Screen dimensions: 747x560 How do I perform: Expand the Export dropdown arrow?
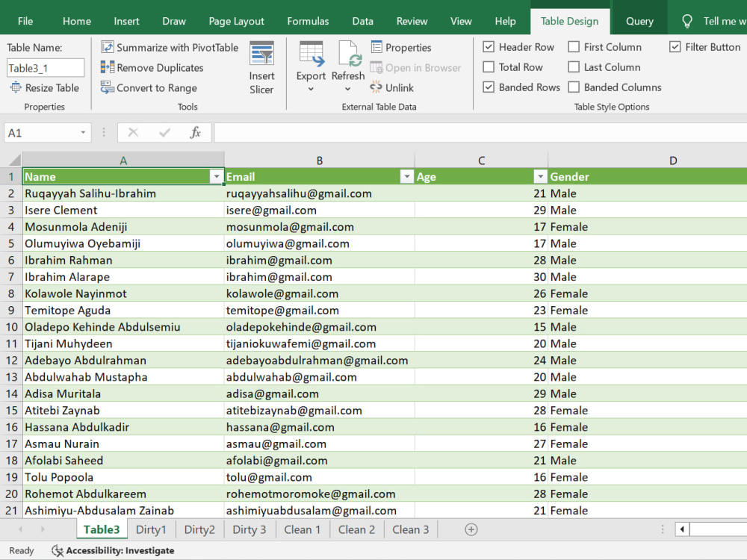point(311,89)
